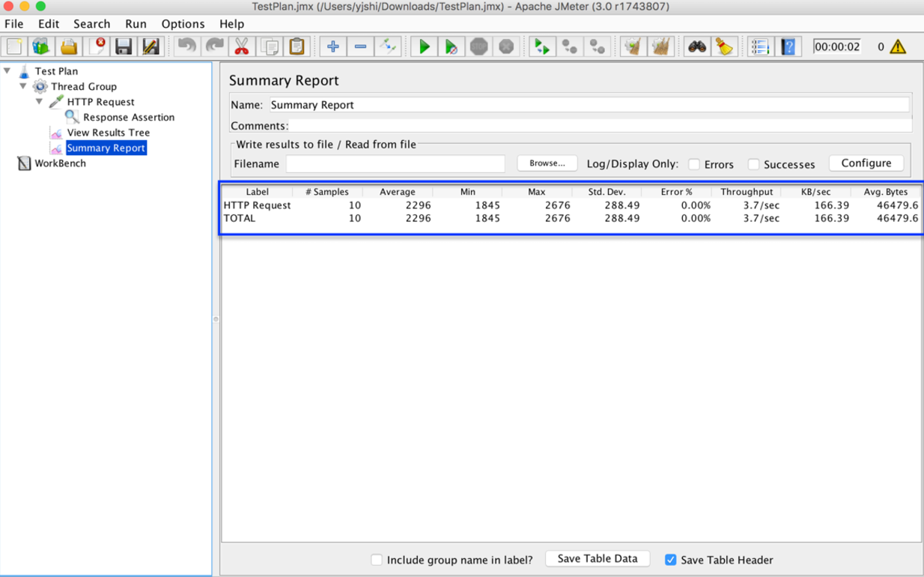Click the Comments input field
Viewport: 924px width, 577px height.
(x=601, y=126)
